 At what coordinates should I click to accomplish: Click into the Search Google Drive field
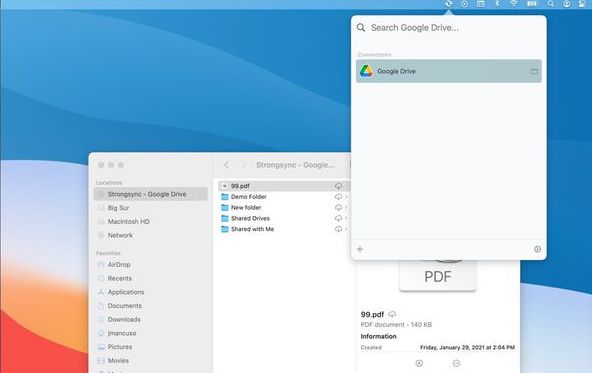(449, 28)
